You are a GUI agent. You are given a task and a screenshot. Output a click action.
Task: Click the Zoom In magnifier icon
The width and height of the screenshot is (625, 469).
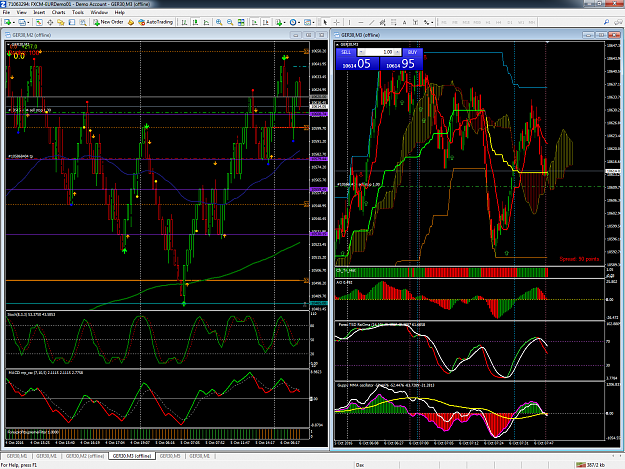pos(219,22)
